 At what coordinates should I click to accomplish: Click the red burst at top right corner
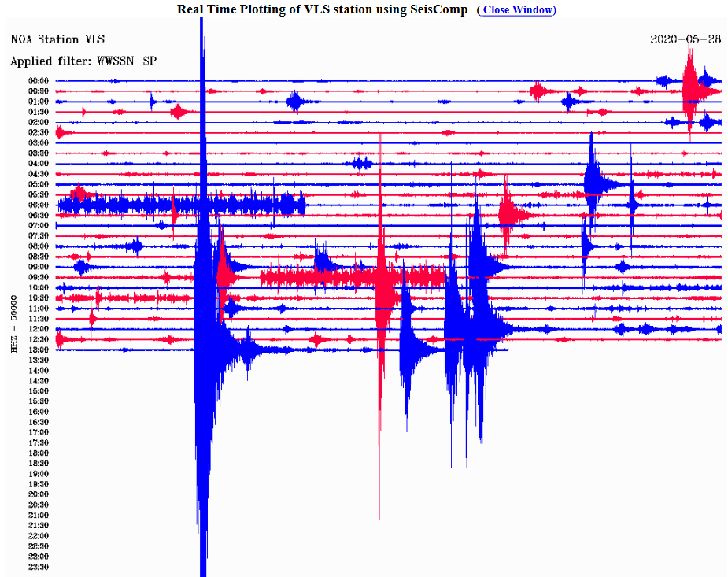(x=690, y=87)
